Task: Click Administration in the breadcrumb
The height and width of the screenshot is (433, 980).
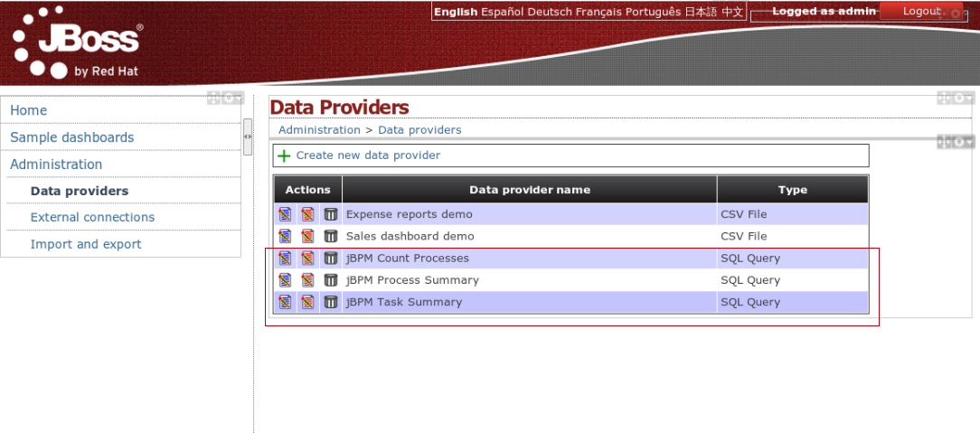Action: [x=319, y=130]
